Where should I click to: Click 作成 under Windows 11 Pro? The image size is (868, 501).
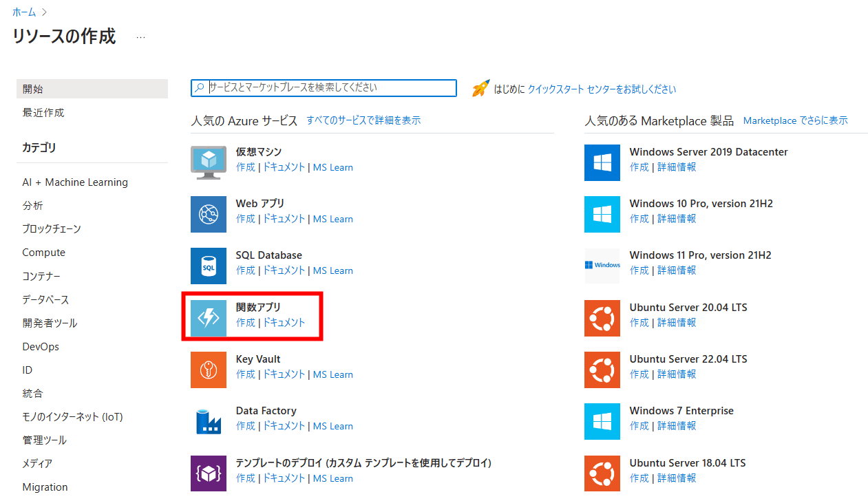639,270
